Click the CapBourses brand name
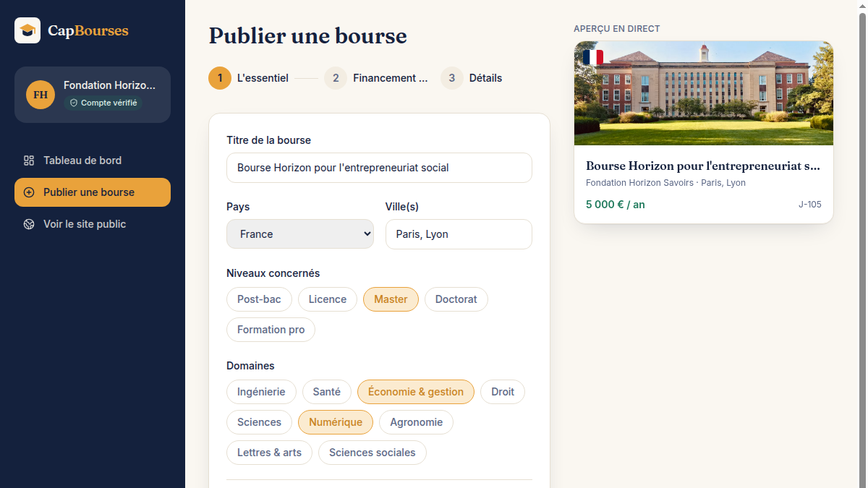The image size is (868, 488). coord(88,30)
